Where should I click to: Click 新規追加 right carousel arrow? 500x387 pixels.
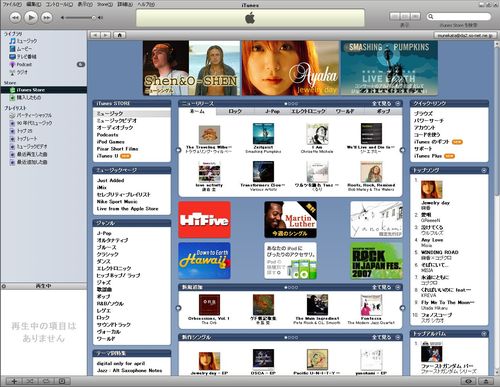(402, 308)
